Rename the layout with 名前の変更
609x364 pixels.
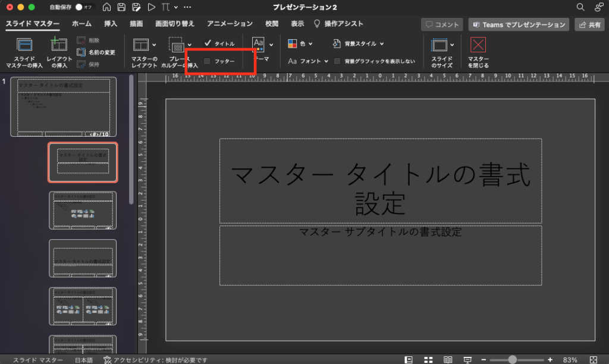pyautogui.click(x=96, y=52)
